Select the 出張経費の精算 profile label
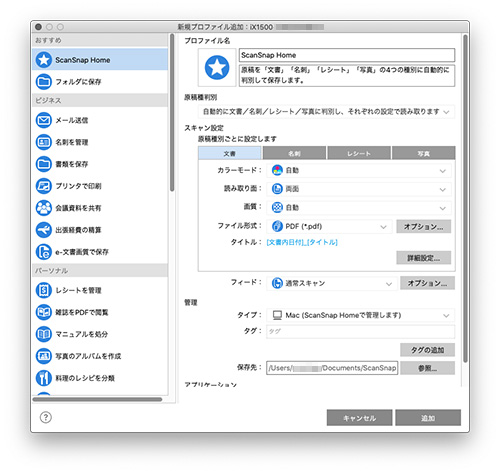 [x=78, y=230]
